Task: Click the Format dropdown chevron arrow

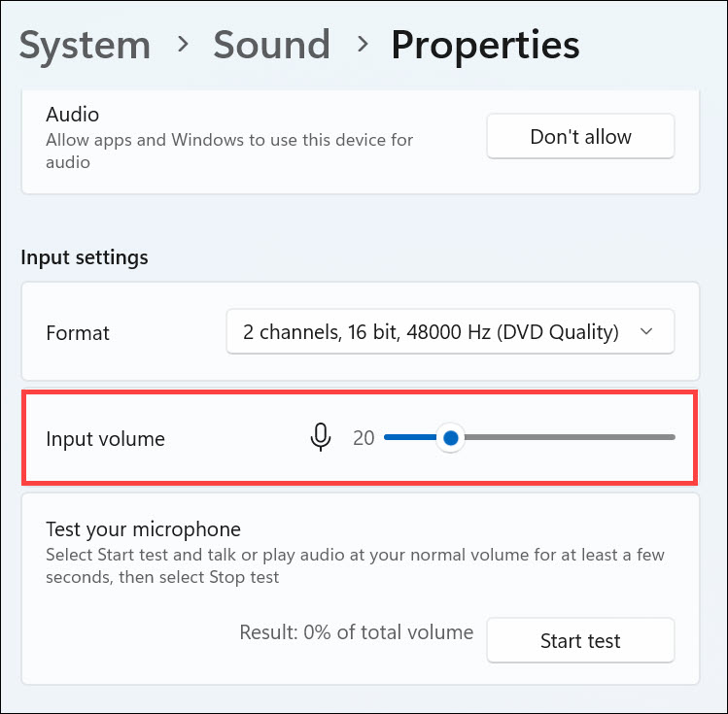Action: 647,332
